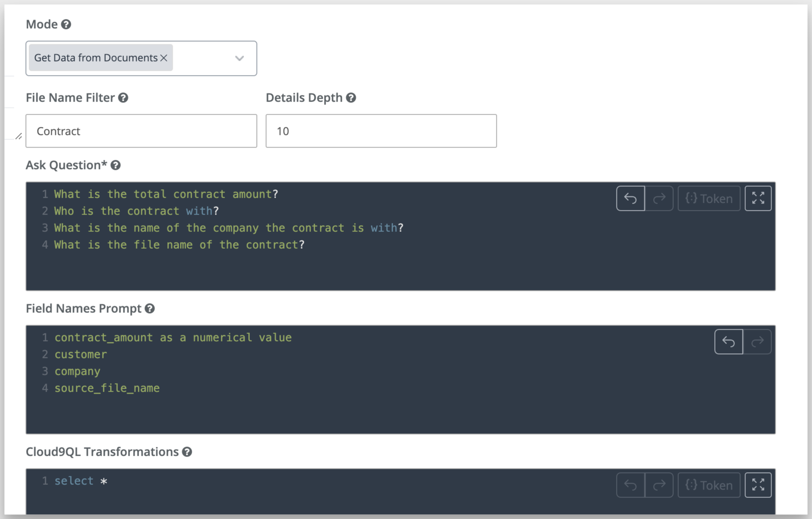
Task: Click the Mode help question icon
Action: [66, 24]
